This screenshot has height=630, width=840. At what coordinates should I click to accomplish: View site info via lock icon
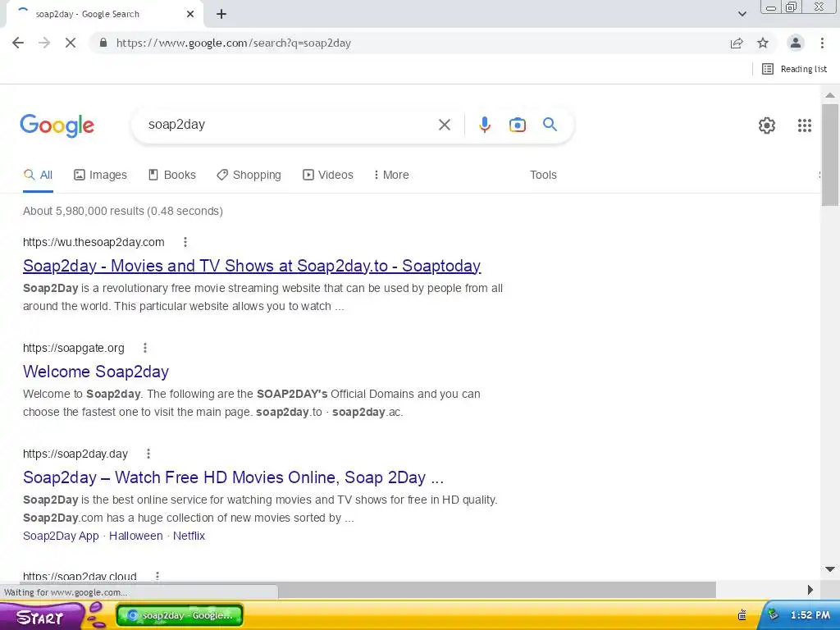tap(103, 43)
